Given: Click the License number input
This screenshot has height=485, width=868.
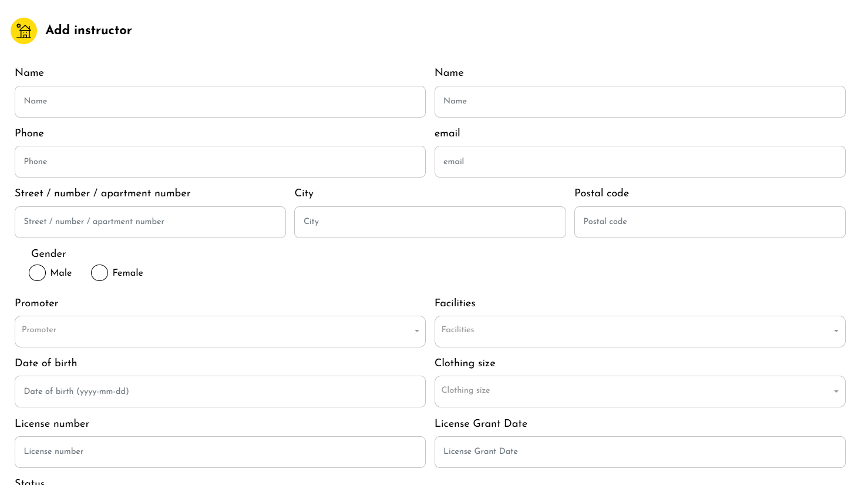Looking at the screenshot, I should 220,452.
